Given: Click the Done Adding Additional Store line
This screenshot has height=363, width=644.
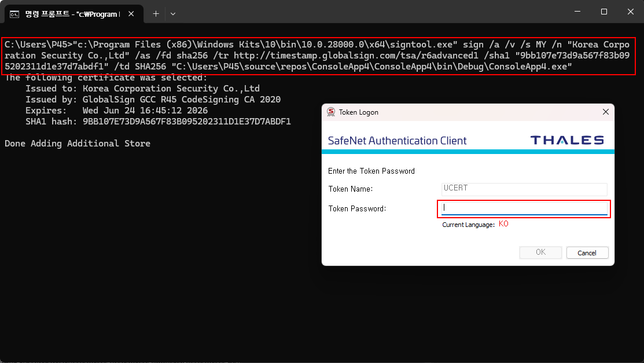Looking at the screenshot, I should pyautogui.click(x=78, y=144).
